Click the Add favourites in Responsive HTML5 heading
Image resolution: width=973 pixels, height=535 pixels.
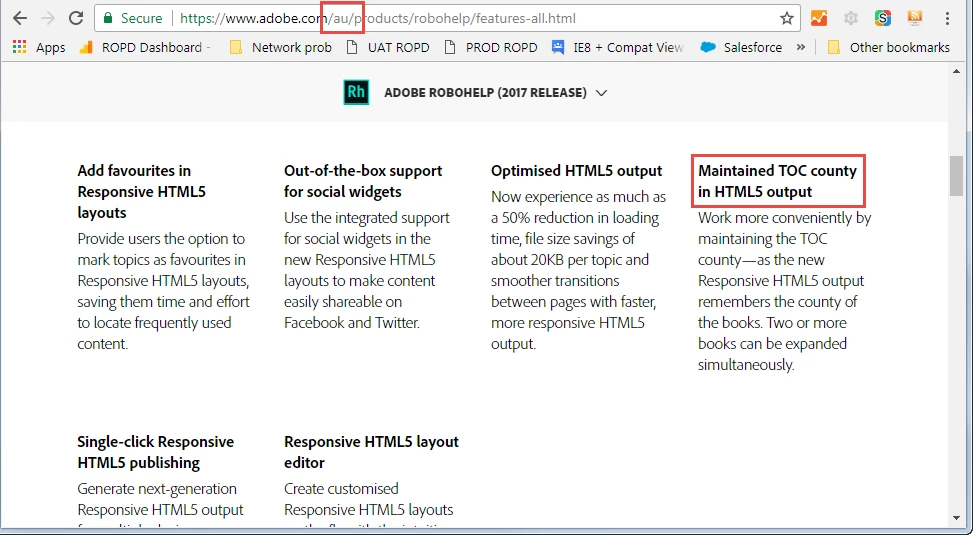141,191
